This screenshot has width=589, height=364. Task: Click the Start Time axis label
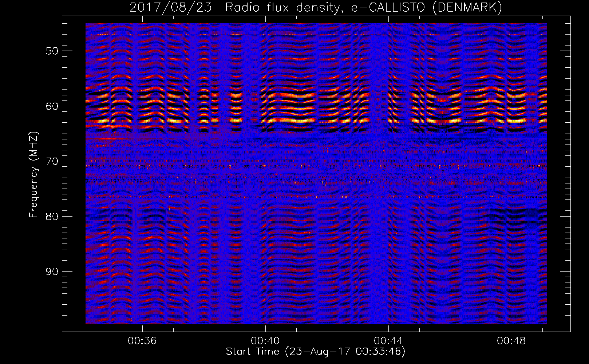[x=316, y=352]
